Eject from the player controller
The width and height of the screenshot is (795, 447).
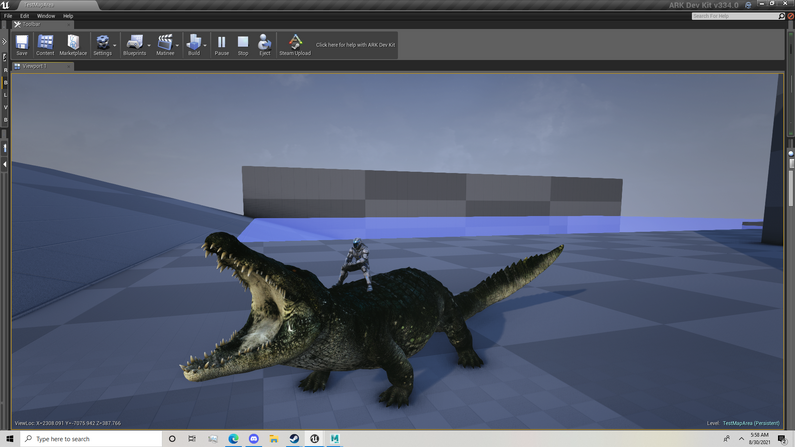(x=265, y=45)
